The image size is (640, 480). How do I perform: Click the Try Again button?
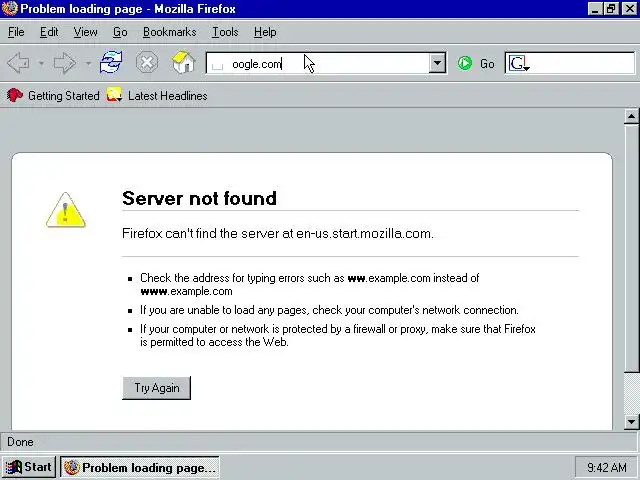click(x=156, y=388)
